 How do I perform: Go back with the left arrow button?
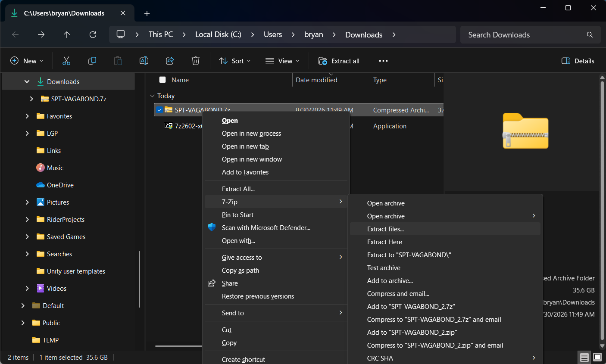16,34
